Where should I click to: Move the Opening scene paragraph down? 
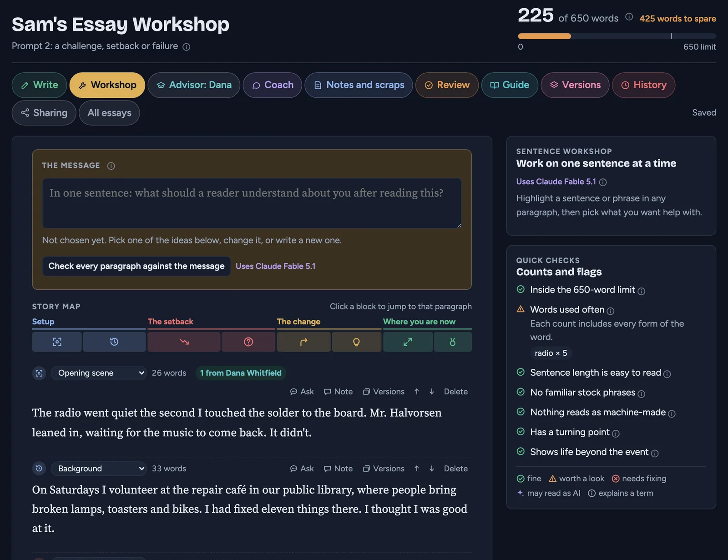pyautogui.click(x=432, y=392)
